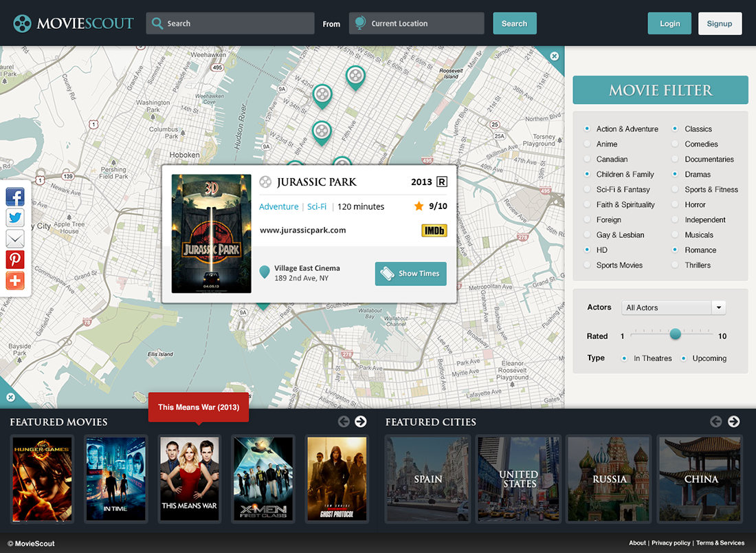Click the Featured Cities back arrow
Image resolution: width=756 pixels, height=553 pixels.
tap(715, 422)
